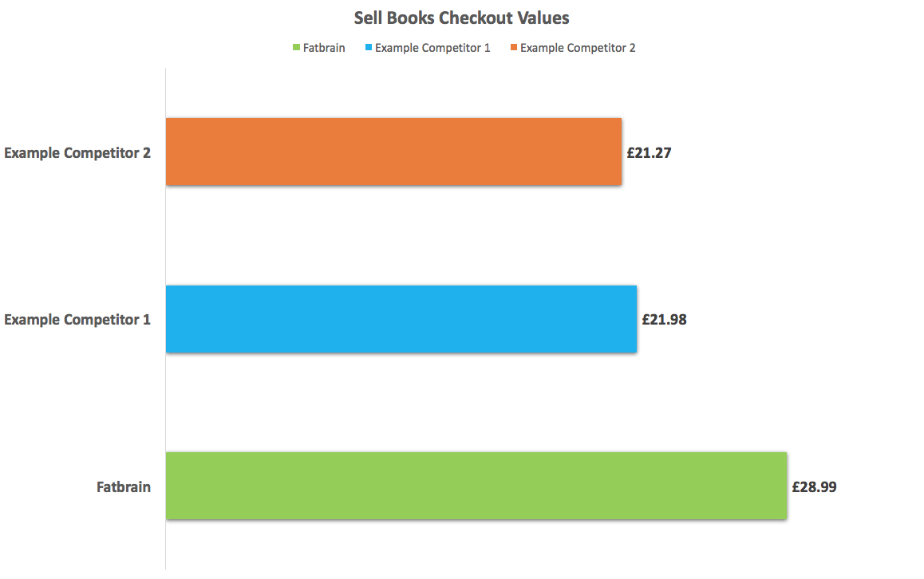Click the orange Example Competitor 2 legend swatch
This screenshot has width=924, height=579.
point(513,49)
